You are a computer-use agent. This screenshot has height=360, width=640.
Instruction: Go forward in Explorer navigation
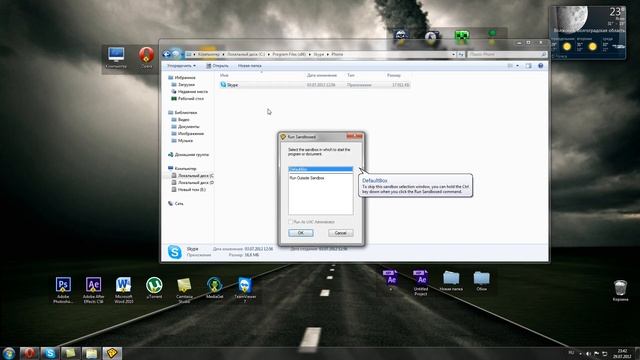click(x=176, y=54)
